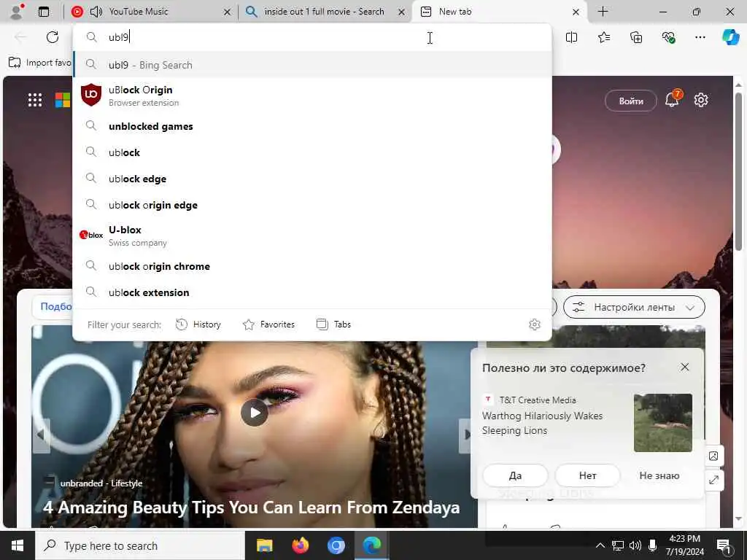
Task: Toggle split screen icon
Action: [571, 37]
